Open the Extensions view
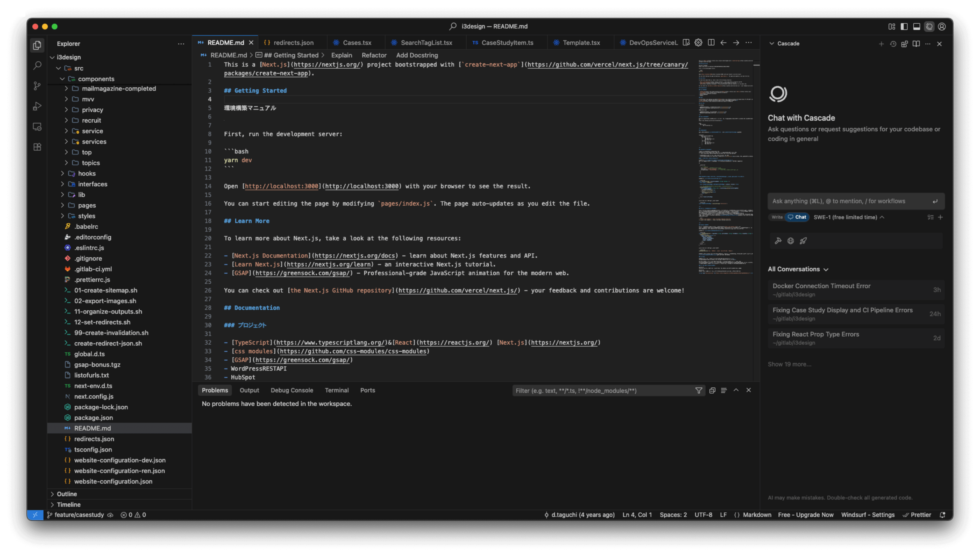Viewport: 980px width, 556px height. click(x=37, y=147)
